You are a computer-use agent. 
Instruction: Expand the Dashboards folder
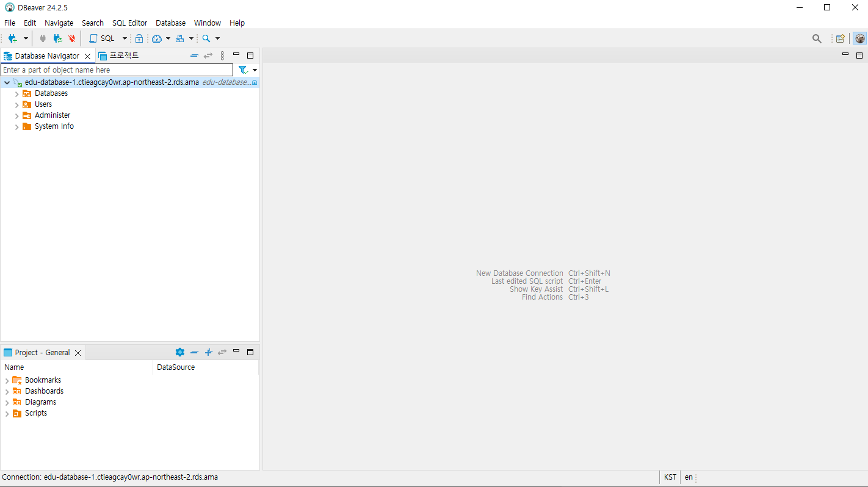click(x=7, y=391)
